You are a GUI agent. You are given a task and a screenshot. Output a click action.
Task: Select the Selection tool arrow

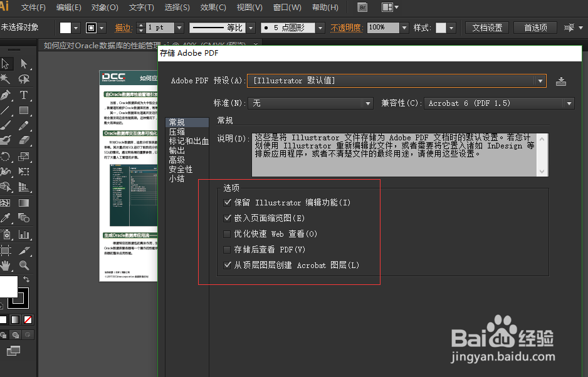pos(6,64)
